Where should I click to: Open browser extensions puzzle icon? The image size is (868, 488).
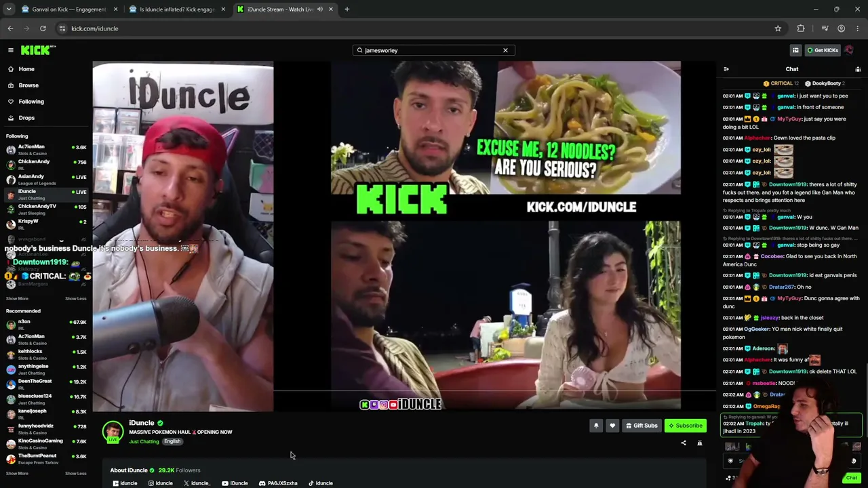[801, 28]
